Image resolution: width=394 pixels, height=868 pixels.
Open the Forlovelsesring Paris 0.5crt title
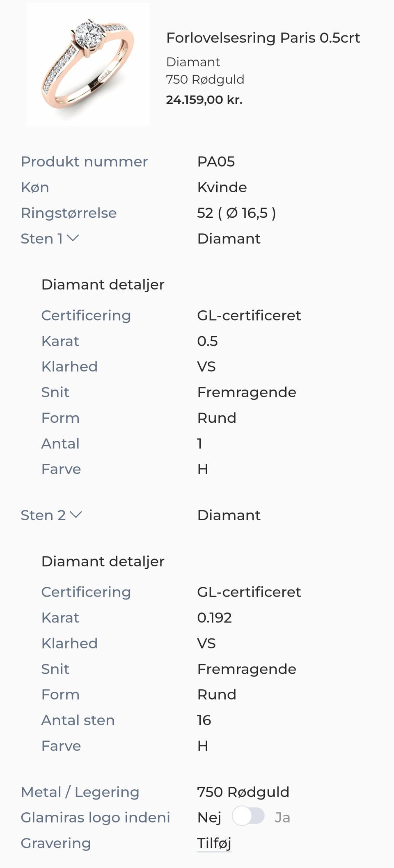tap(263, 38)
